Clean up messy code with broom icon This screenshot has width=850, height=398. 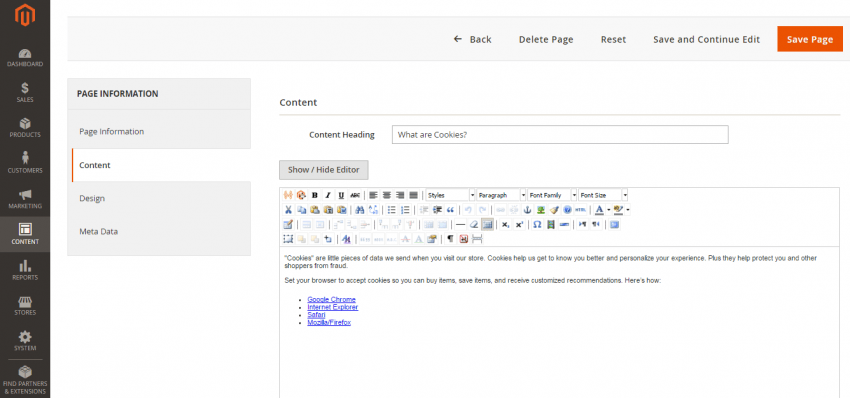554,210
